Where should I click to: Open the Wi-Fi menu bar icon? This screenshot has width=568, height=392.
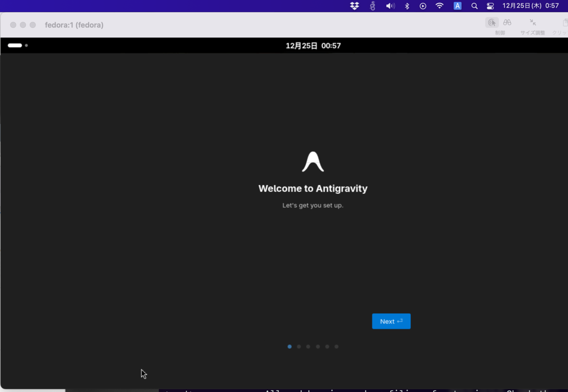[440, 6]
